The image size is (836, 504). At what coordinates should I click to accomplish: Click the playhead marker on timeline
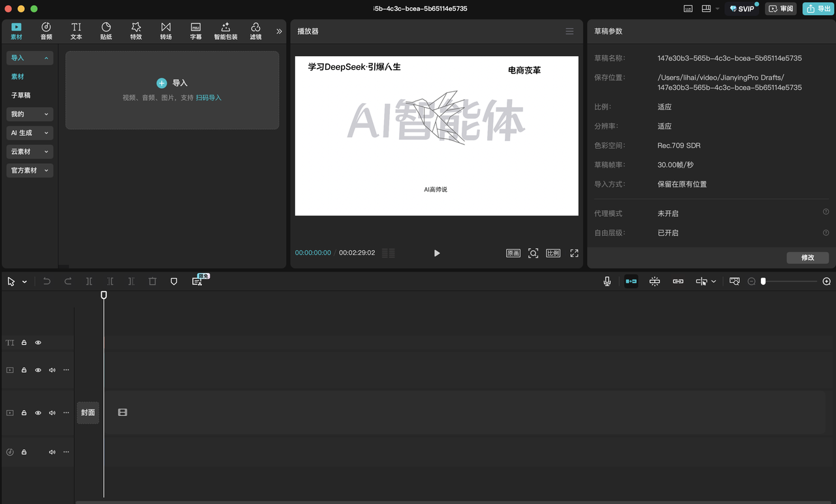coord(103,295)
